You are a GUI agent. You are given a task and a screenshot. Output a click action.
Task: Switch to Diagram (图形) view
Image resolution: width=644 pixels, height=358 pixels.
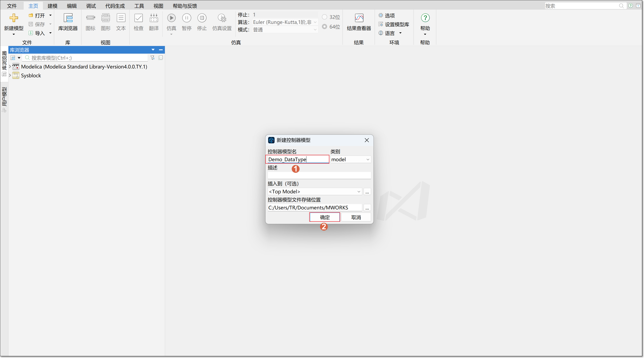click(105, 18)
